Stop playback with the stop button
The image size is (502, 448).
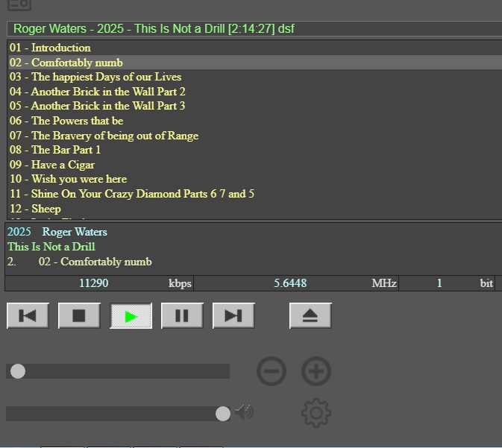click(79, 316)
